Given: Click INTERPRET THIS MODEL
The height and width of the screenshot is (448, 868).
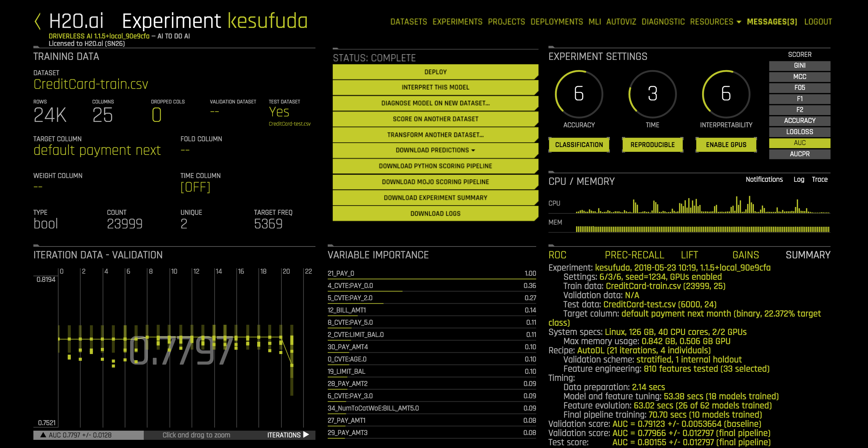Looking at the screenshot, I should coord(435,87).
